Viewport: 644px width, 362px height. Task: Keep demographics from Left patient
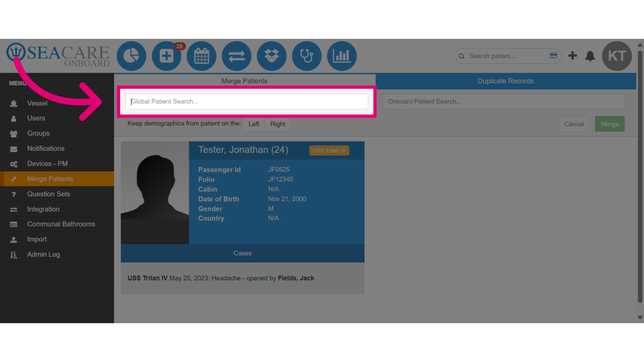(x=254, y=124)
